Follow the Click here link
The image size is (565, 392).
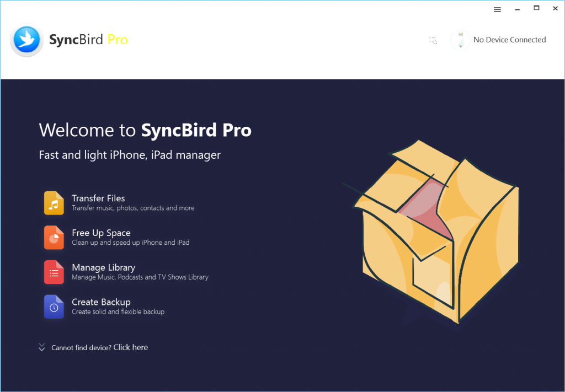[x=130, y=347]
